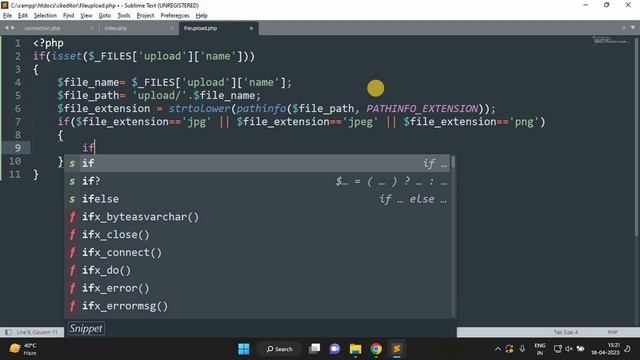Go to previous tab arrow
Screen dimensions: 640x360
[x=7, y=28]
